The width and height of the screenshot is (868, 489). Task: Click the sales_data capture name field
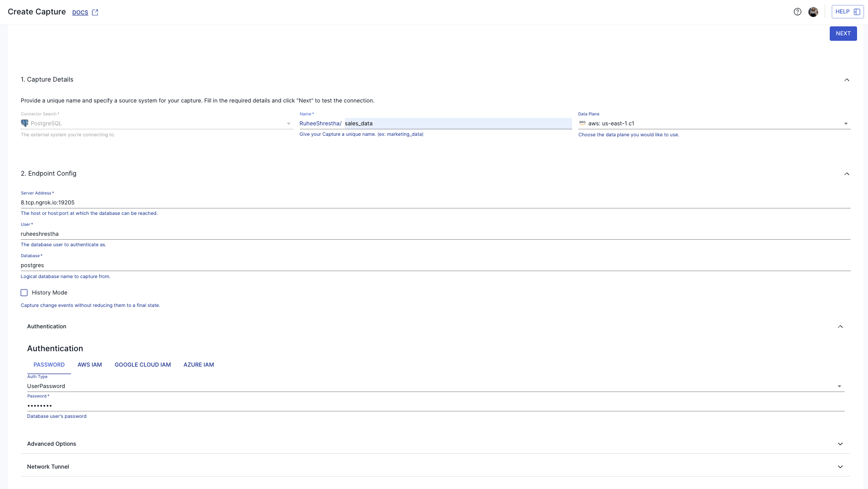(x=447, y=123)
